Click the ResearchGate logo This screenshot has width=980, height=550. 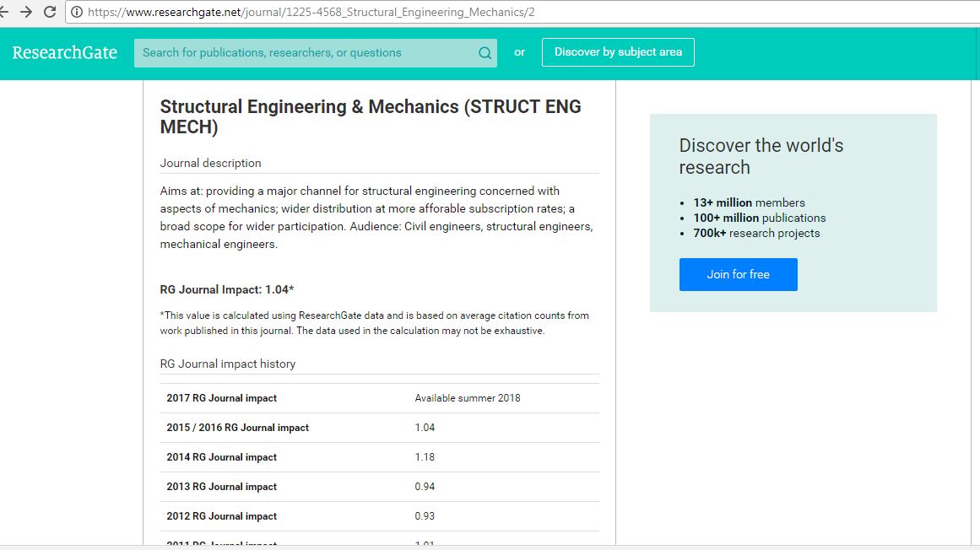[65, 52]
